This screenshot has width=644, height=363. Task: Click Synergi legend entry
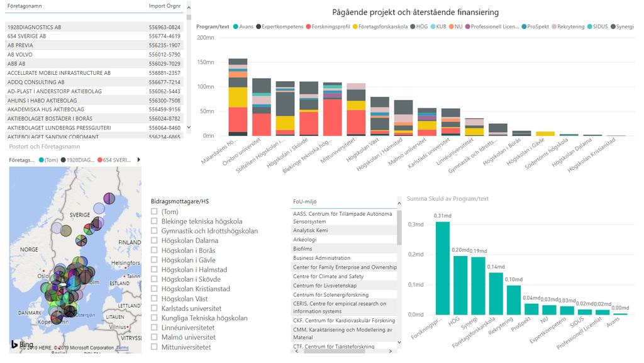[x=622, y=26]
